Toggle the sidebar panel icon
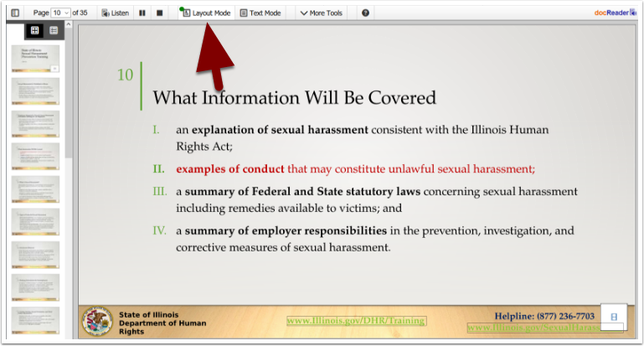 pyautogui.click(x=15, y=13)
